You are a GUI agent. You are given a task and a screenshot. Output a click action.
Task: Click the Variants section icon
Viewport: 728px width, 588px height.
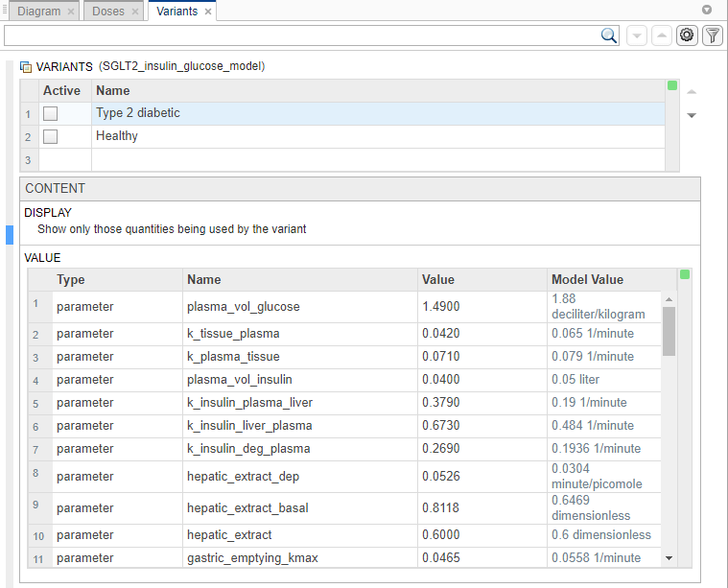coord(26,67)
